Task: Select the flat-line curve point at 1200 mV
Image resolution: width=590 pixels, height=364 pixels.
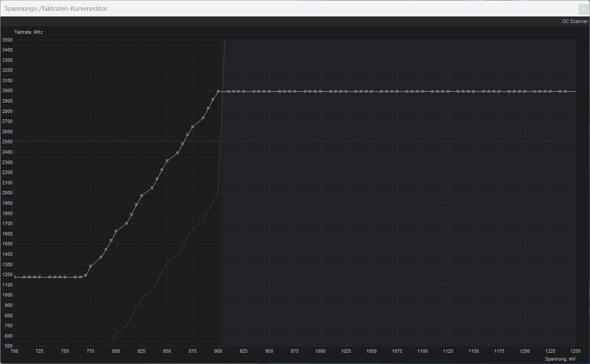Action: click(x=525, y=91)
